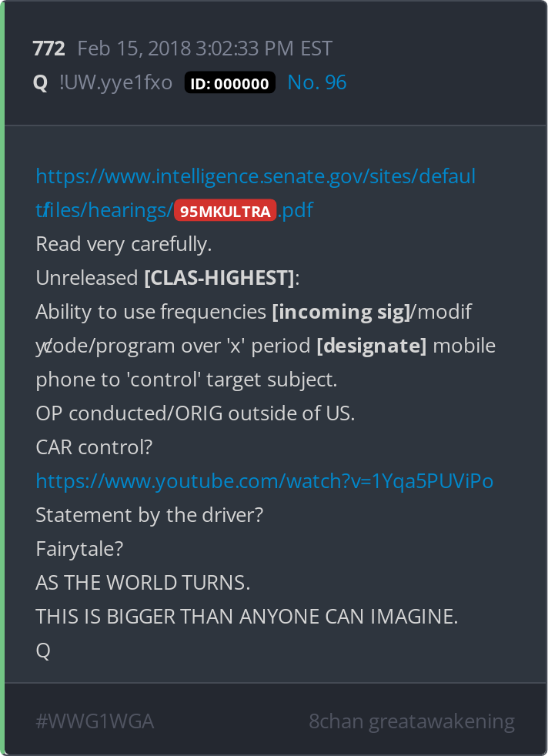
Task: Click the tripcode !UW.yye1fxo
Action: point(115,82)
